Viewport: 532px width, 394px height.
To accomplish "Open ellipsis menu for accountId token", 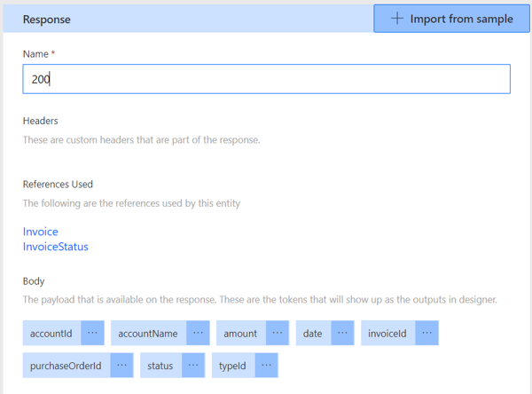I will (x=92, y=333).
